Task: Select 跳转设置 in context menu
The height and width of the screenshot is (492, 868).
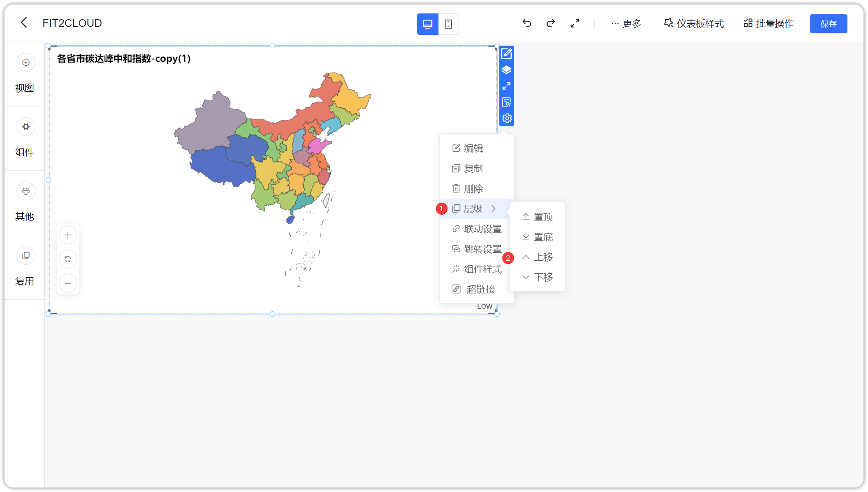Action: tap(477, 249)
